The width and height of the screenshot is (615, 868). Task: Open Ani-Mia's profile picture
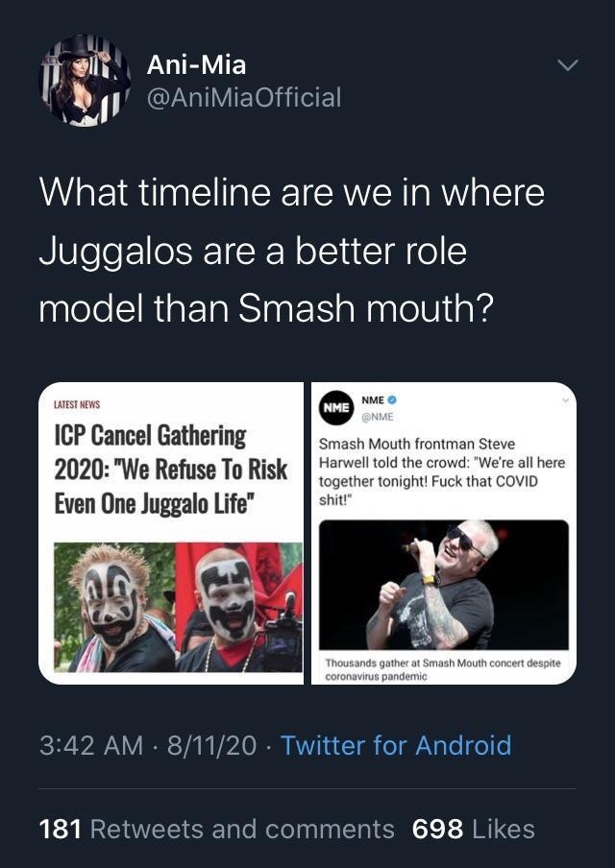click(88, 84)
